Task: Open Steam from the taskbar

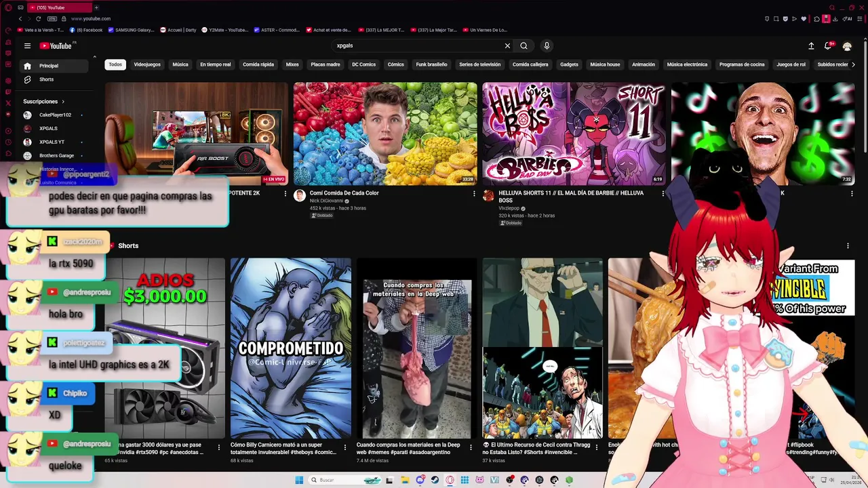Action: pyautogui.click(x=435, y=480)
